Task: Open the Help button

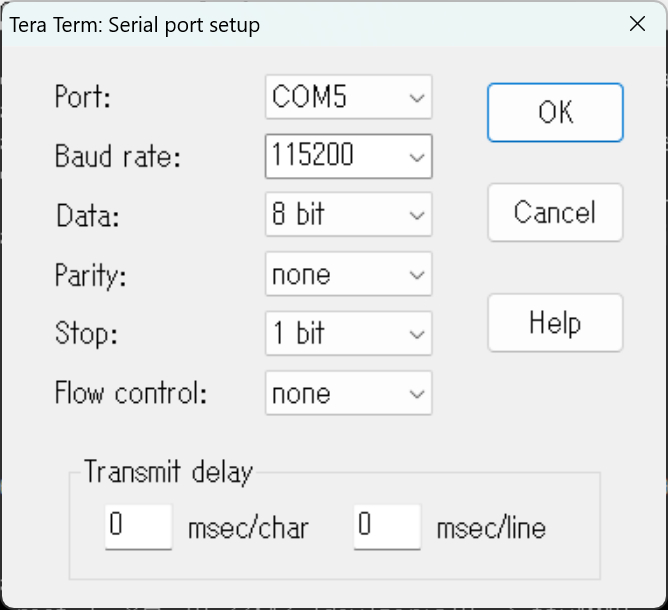Action: tap(555, 322)
